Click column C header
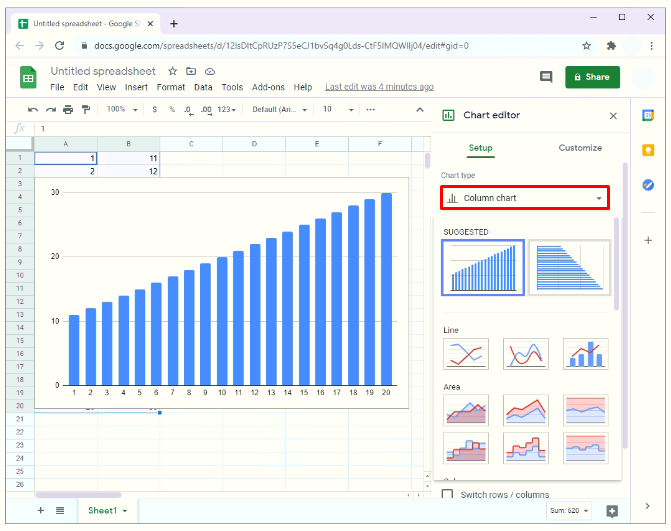Screen dimensions: 671x531 [x=191, y=144]
